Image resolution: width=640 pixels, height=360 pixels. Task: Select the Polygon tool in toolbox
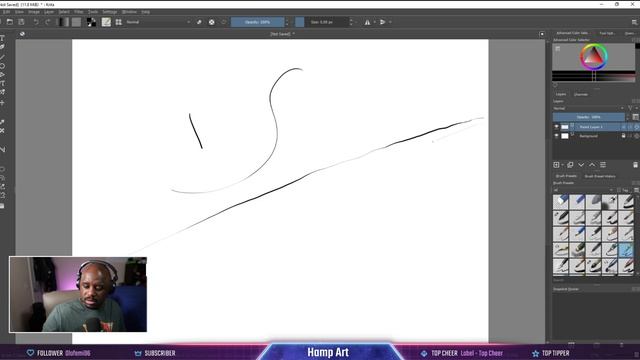tap(2, 75)
